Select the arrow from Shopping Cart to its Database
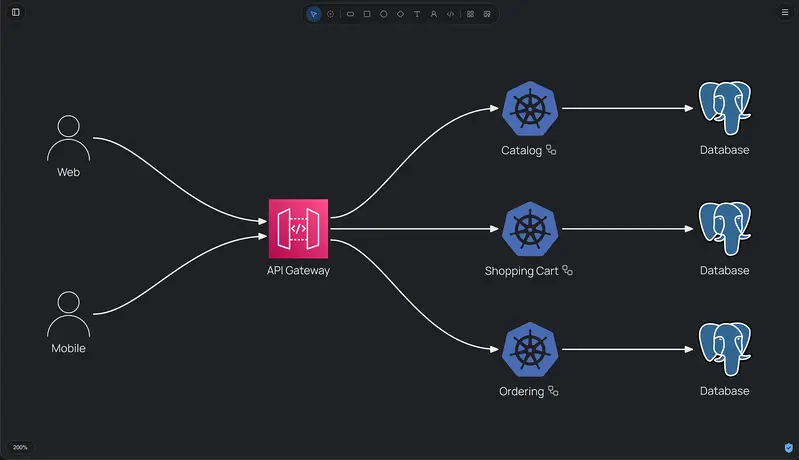 tap(628, 229)
